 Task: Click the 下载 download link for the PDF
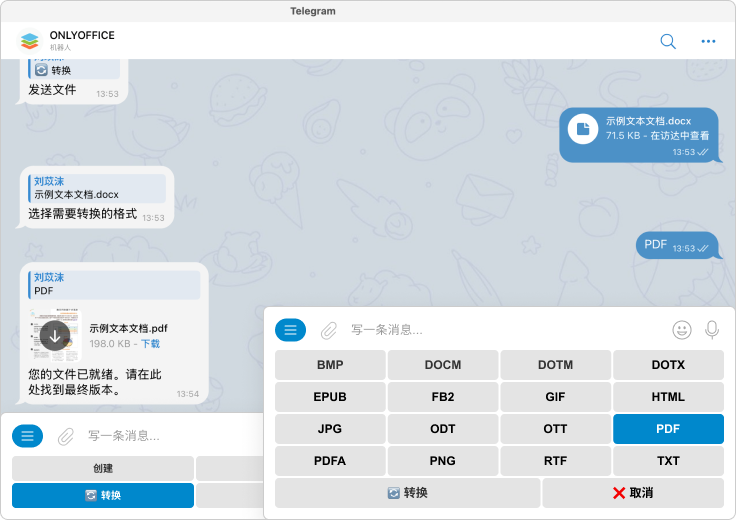coord(150,344)
